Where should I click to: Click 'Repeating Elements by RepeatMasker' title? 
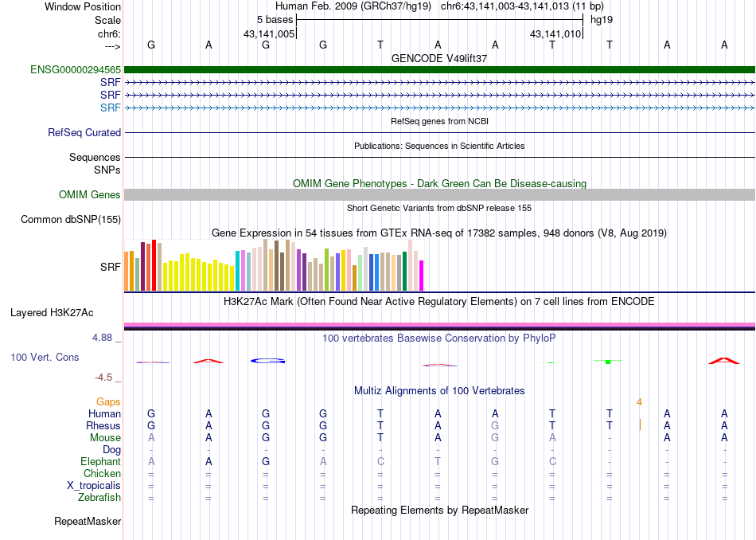[439, 510]
